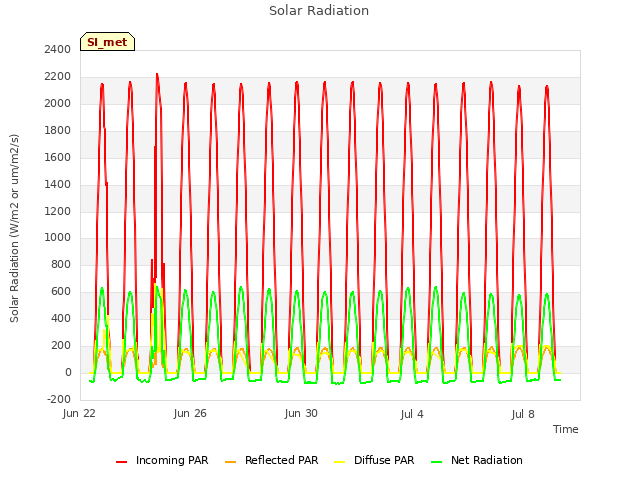640x480 pixels.
Task: Click the 200 y-axis tick label
Action: (x=61, y=345)
